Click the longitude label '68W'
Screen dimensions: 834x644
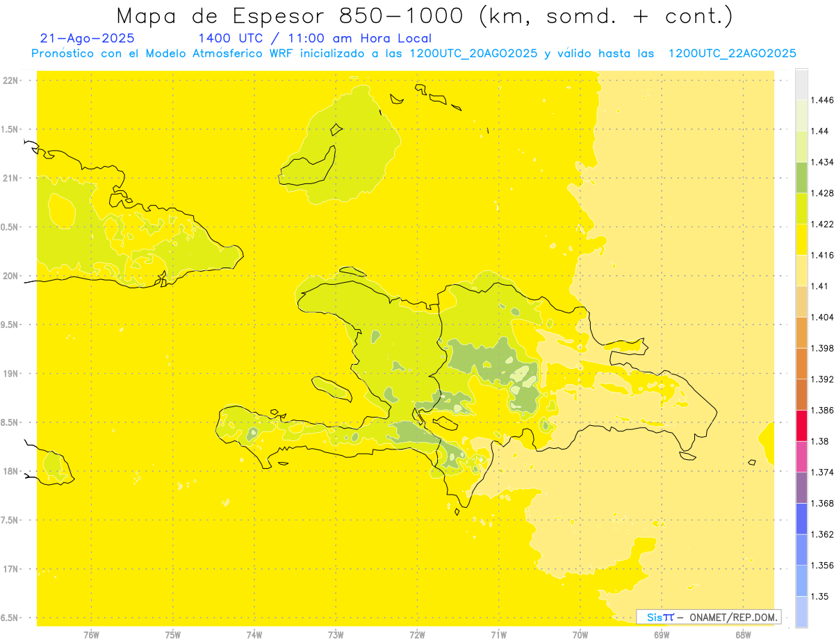pyautogui.click(x=743, y=635)
